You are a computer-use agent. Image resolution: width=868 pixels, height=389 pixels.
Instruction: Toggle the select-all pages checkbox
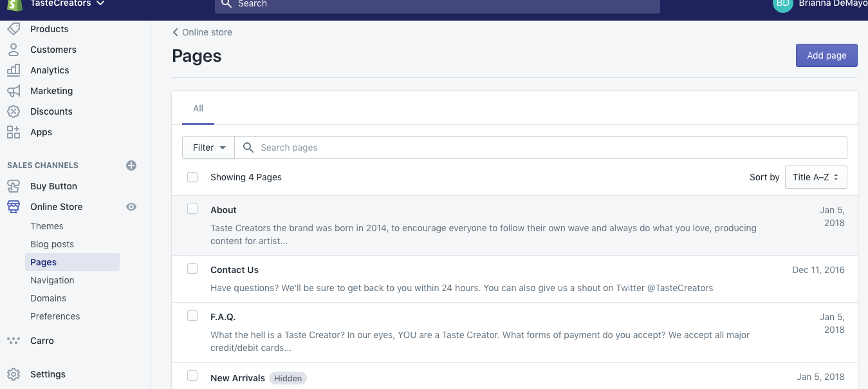pyautogui.click(x=192, y=177)
